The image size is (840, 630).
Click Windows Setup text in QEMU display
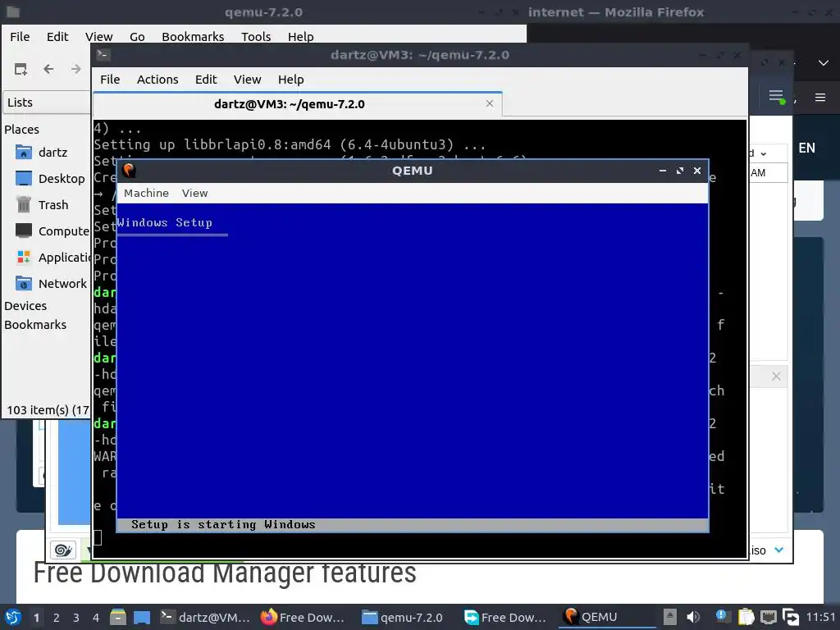(x=165, y=222)
